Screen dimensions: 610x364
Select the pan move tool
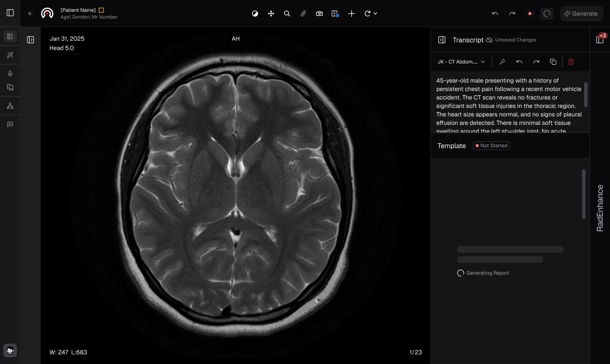click(x=271, y=14)
